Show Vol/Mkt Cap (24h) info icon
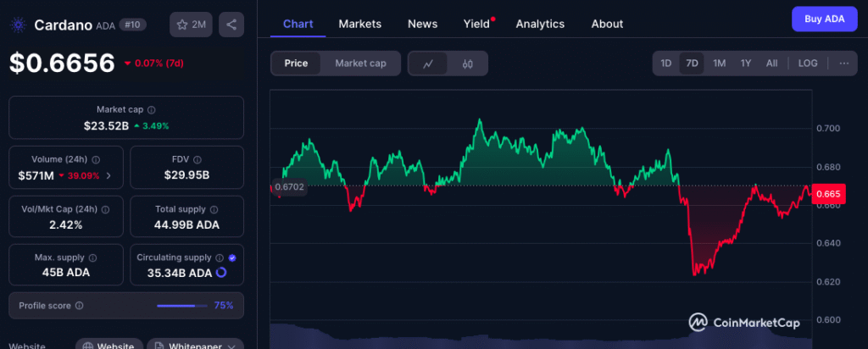Image resolution: width=868 pixels, height=349 pixels. [105, 209]
